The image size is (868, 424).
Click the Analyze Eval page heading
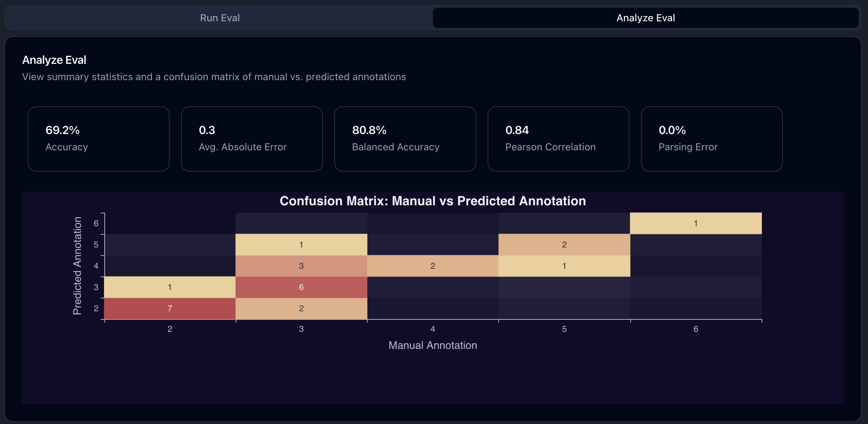pyautogui.click(x=54, y=60)
